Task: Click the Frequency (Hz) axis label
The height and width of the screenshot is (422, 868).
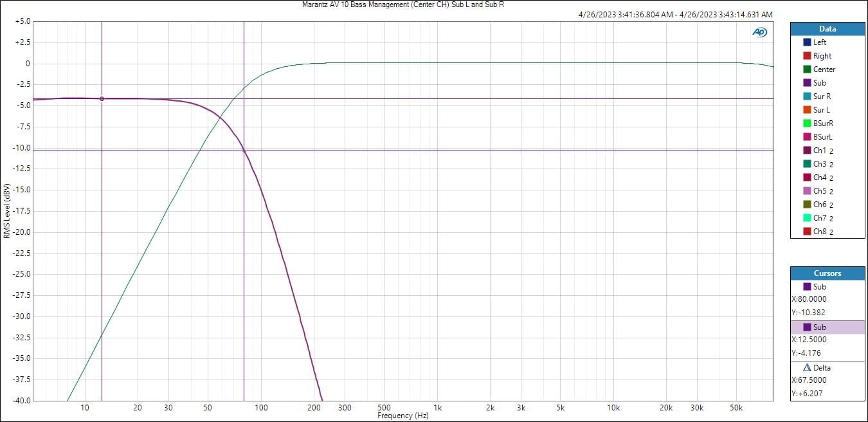Action: [x=402, y=416]
